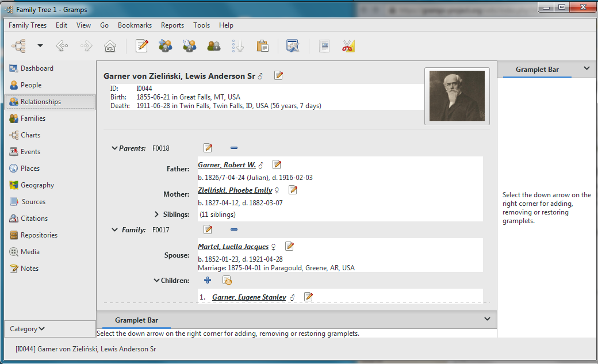Open the Citations category
598x364 pixels.
(x=50, y=219)
